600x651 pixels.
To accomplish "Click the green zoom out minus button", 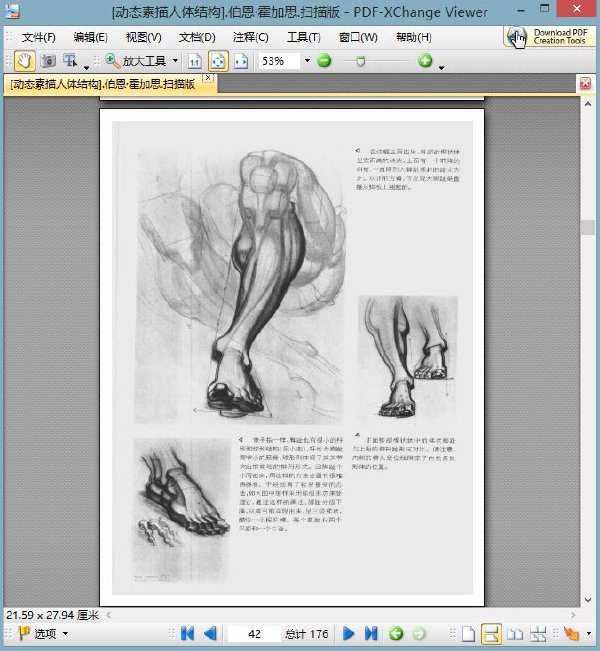I will point(324,61).
